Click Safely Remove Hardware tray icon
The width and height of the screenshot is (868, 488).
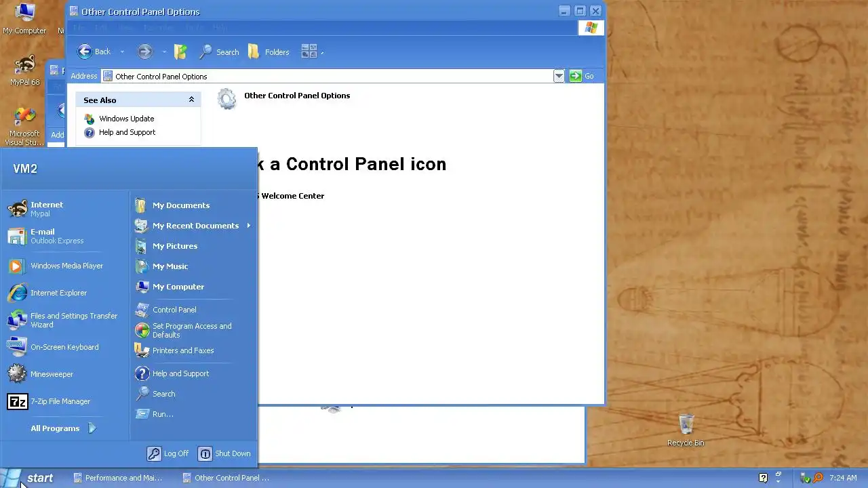(x=805, y=478)
